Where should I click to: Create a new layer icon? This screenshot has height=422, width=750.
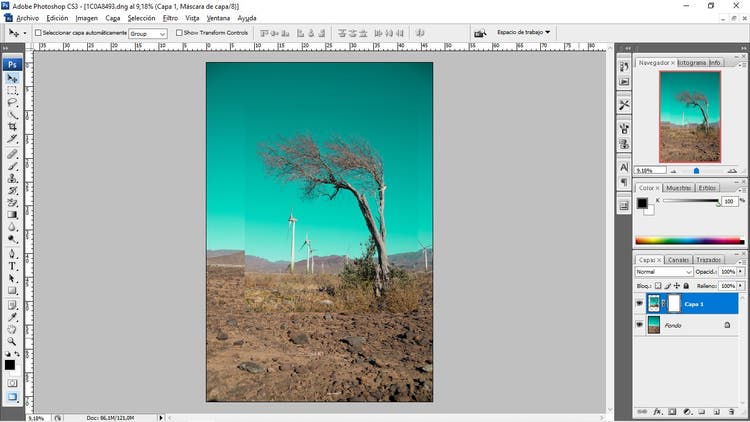pyautogui.click(x=717, y=411)
